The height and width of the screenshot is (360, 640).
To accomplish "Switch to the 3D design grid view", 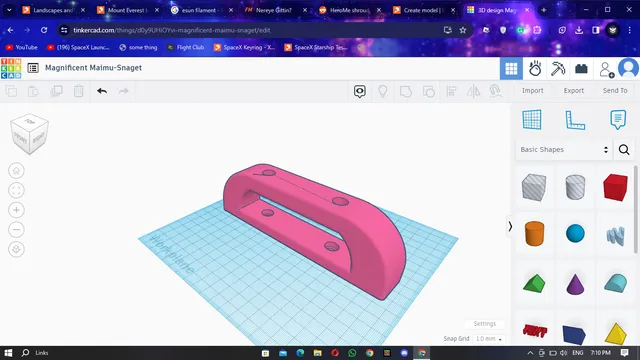I will pyautogui.click(x=511, y=69).
